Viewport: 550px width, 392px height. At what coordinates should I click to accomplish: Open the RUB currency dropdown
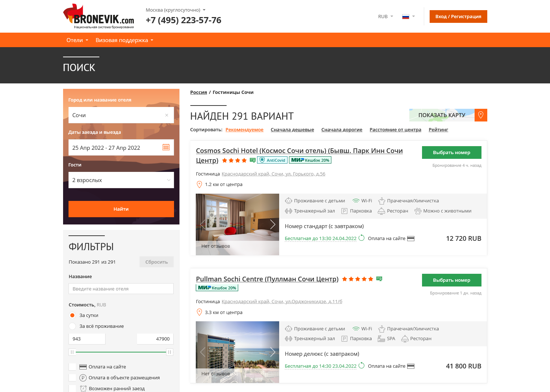pos(385,17)
